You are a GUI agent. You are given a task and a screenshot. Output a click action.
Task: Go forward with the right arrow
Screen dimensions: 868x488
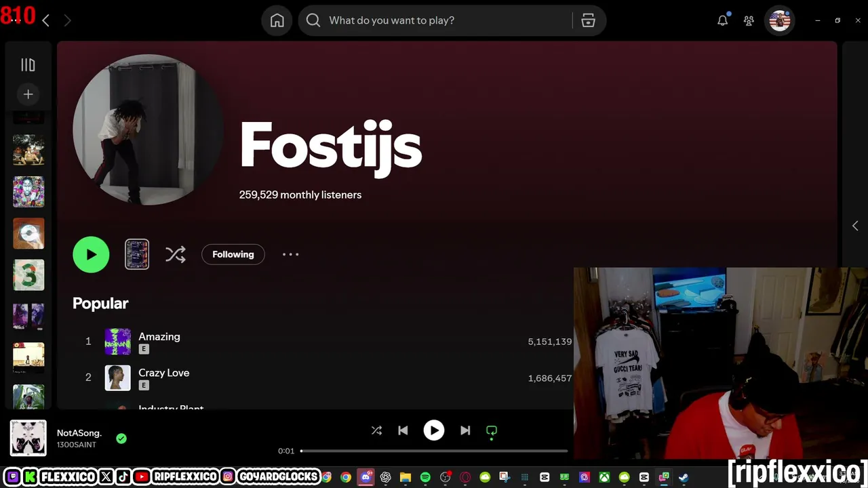[x=67, y=20]
